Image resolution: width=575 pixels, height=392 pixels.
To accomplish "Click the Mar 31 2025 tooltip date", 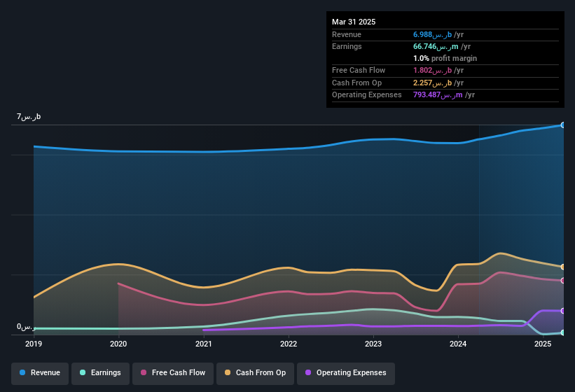I will [354, 22].
